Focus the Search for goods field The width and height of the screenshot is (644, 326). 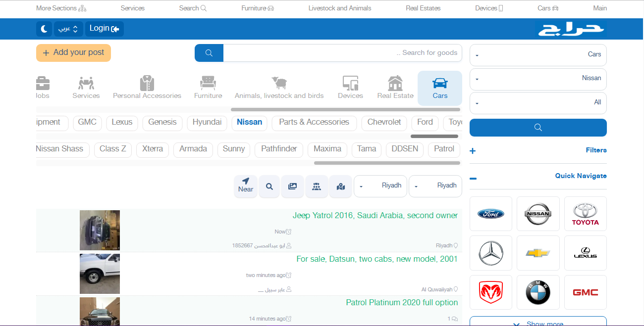343,53
